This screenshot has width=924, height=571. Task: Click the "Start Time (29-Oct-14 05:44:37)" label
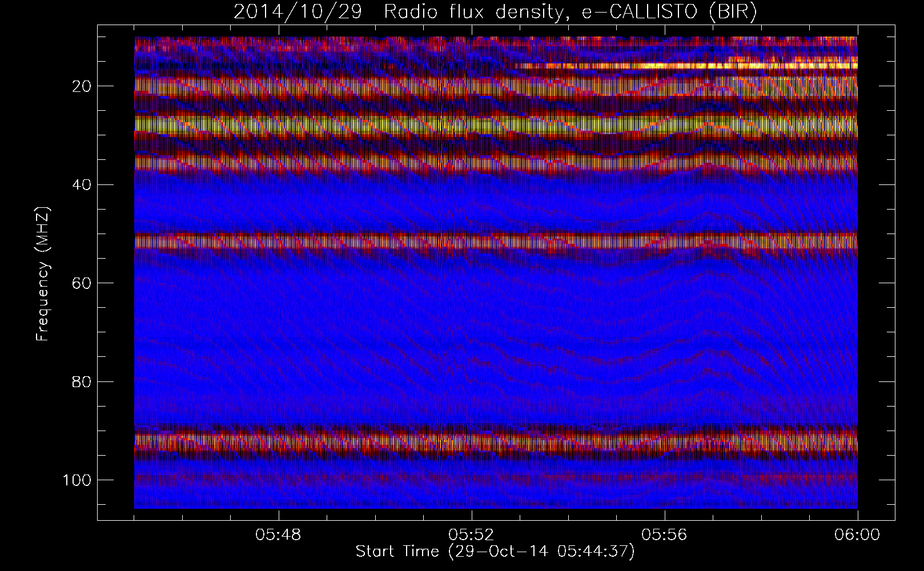tap(495, 552)
